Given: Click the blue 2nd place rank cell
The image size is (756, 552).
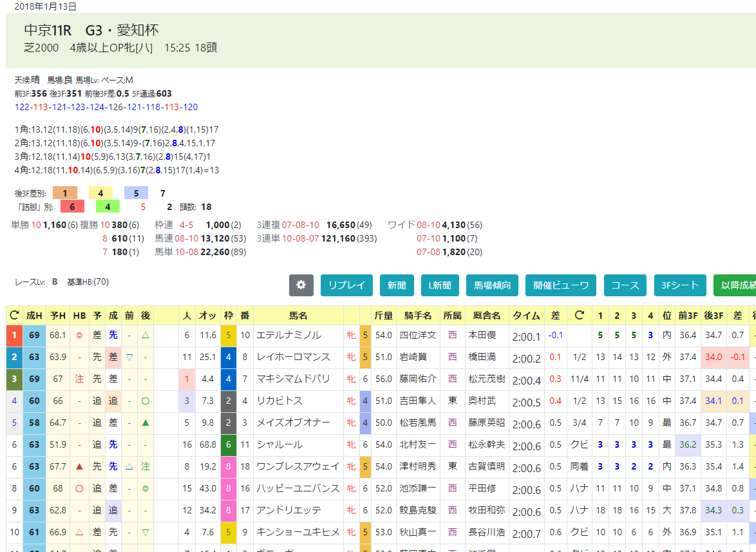Looking at the screenshot, I should click(x=14, y=357).
